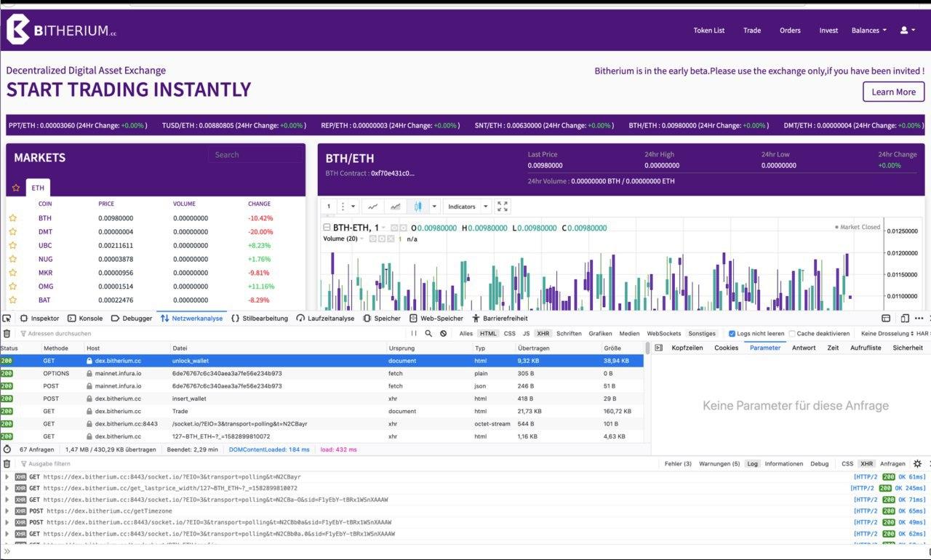Click the performance stopwatch icon in status bar

point(7,449)
